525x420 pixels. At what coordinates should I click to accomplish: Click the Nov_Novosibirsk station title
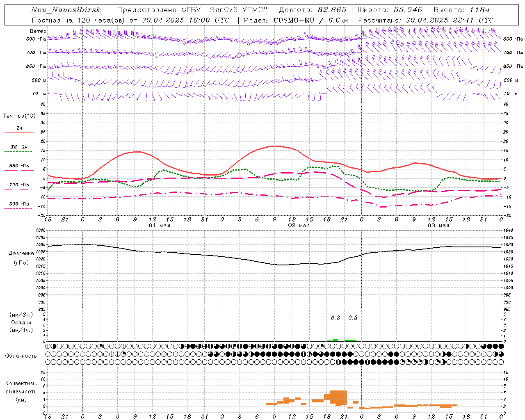(x=66, y=10)
